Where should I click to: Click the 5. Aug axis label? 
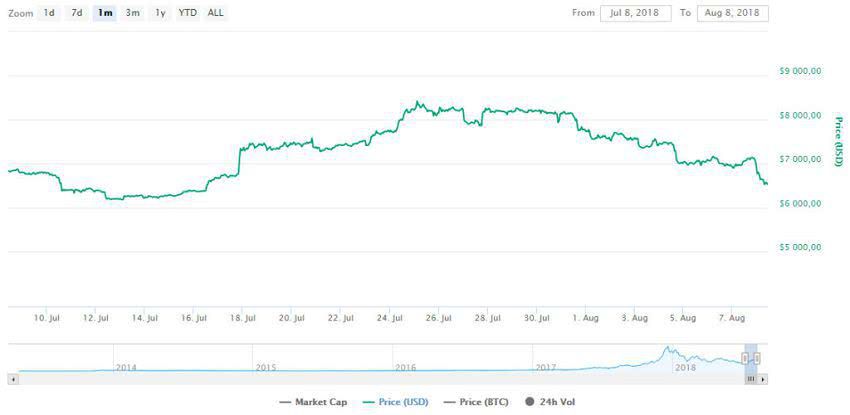[x=684, y=318]
